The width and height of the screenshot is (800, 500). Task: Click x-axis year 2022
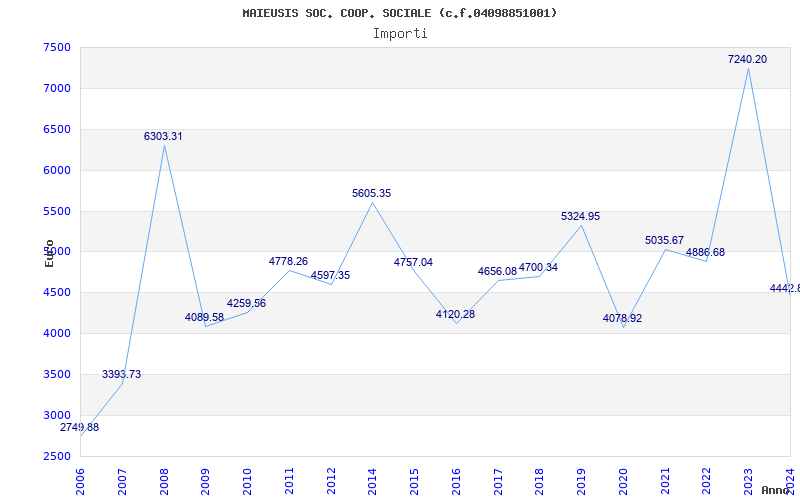[707, 481]
